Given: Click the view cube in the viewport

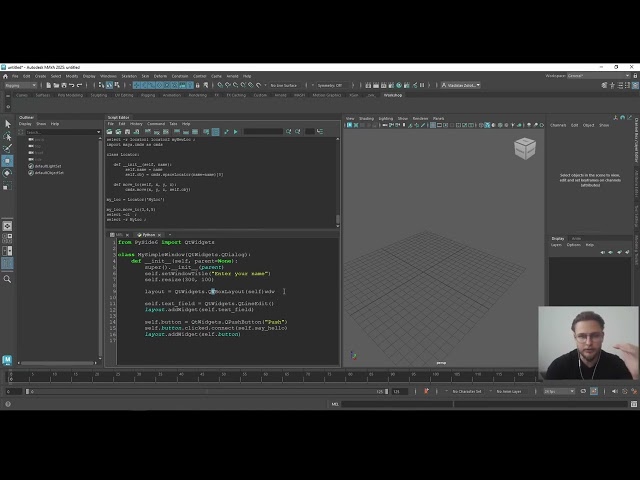Looking at the screenshot, I should click(x=525, y=148).
